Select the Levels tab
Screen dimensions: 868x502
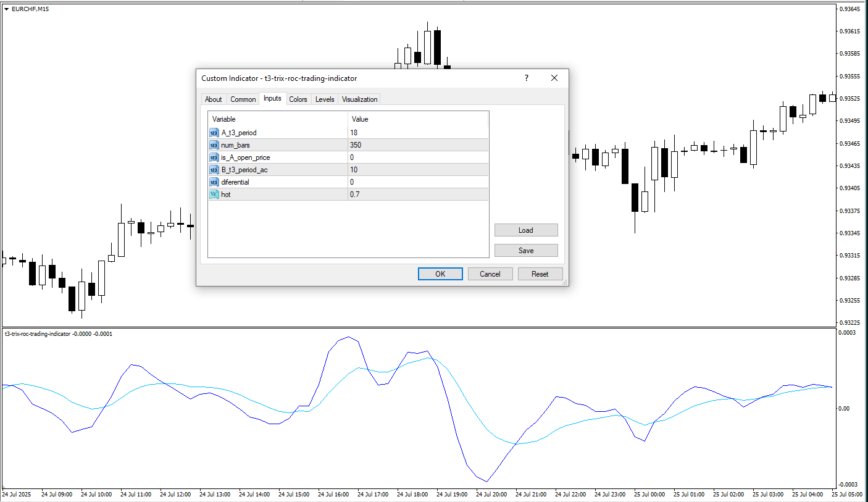(325, 99)
